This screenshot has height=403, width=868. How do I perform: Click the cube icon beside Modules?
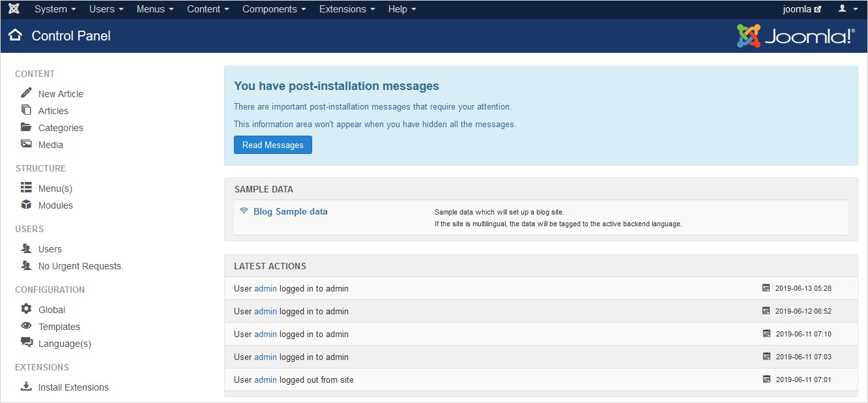click(x=26, y=205)
